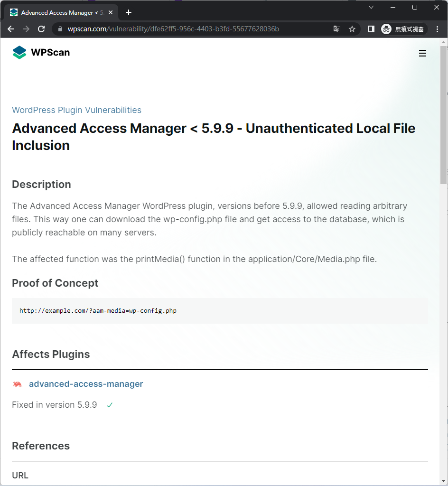Viewport: 448px width, 486px height.
Task: Click the Proof of Concept heading
Action: point(55,283)
